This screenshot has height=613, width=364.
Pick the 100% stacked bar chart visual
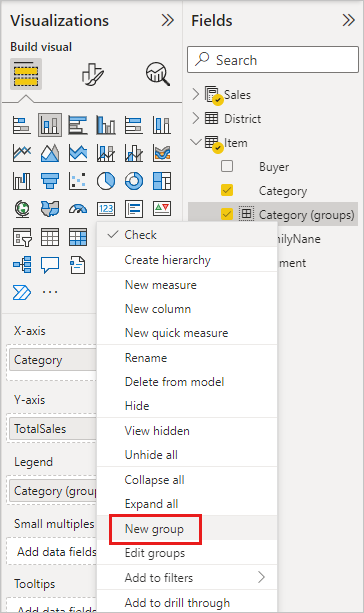point(134,125)
